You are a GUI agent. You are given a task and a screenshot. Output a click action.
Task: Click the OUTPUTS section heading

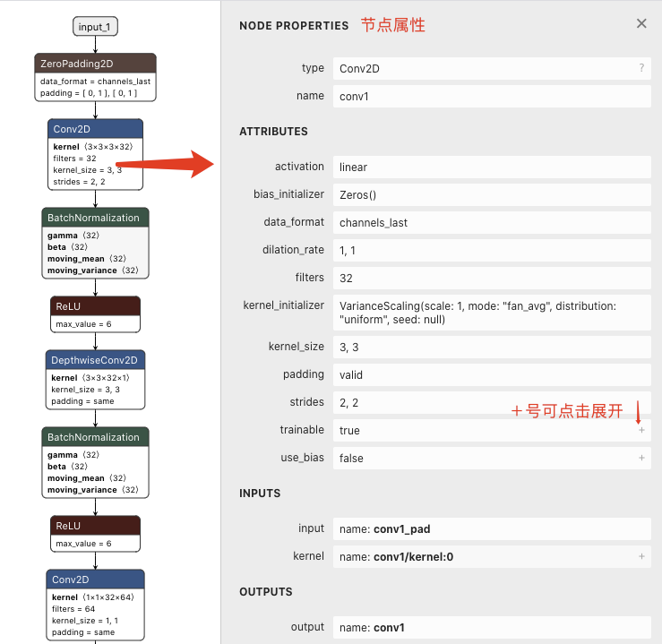(x=266, y=592)
